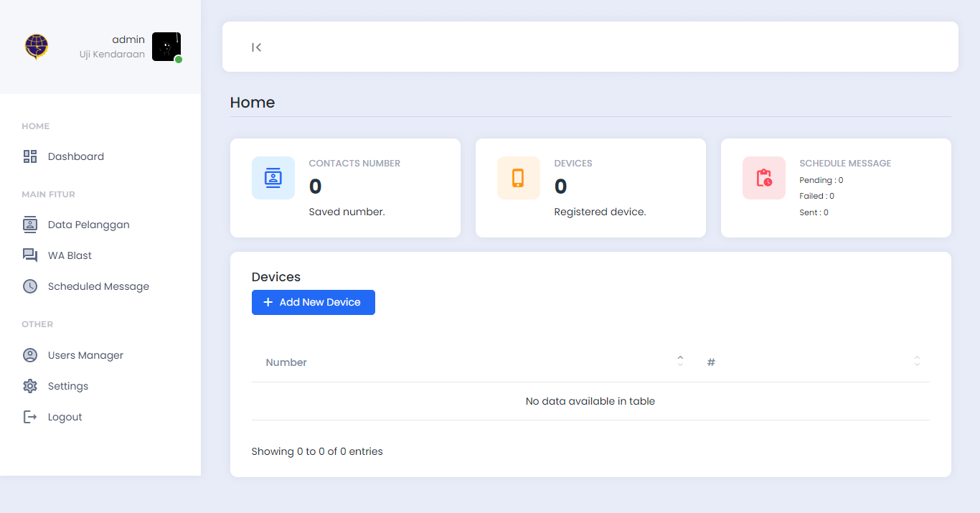Click the Number column sort chevrons

[x=679, y=361]
